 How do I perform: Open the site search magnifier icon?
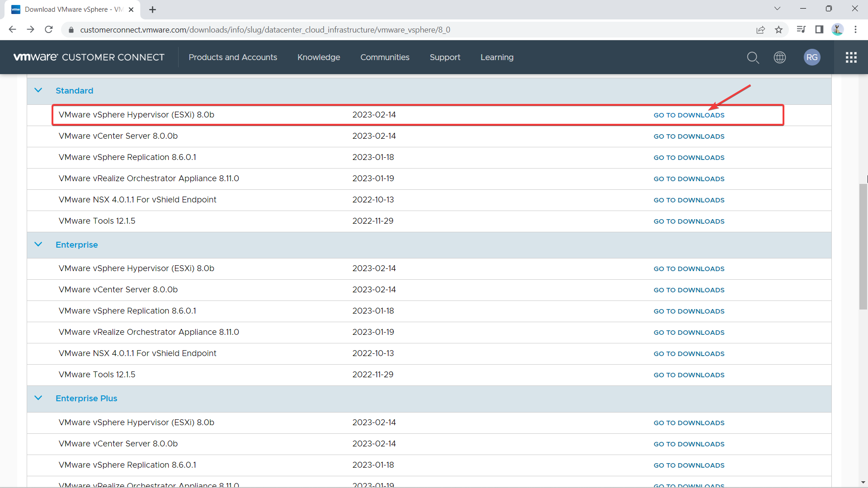click(753, 57)
